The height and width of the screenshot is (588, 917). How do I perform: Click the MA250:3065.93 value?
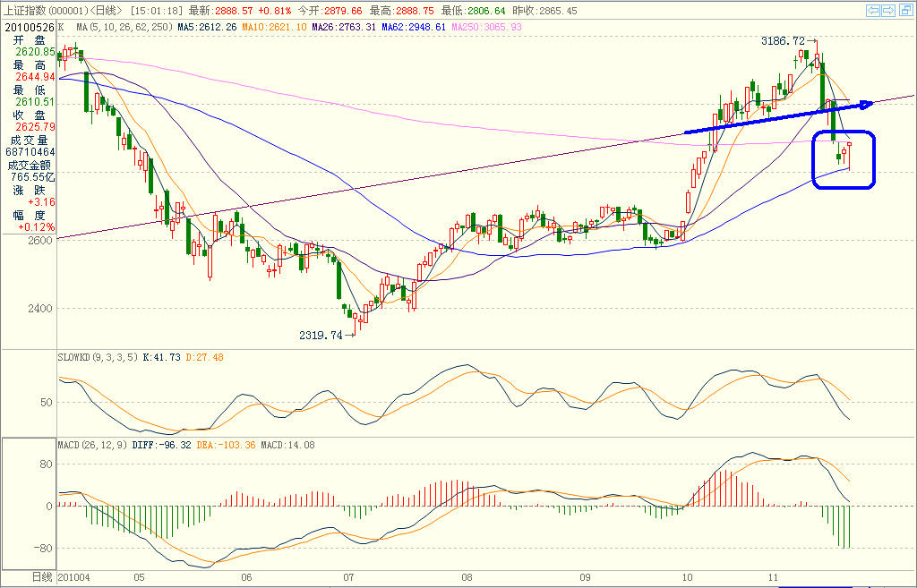(x=486, y=28)
